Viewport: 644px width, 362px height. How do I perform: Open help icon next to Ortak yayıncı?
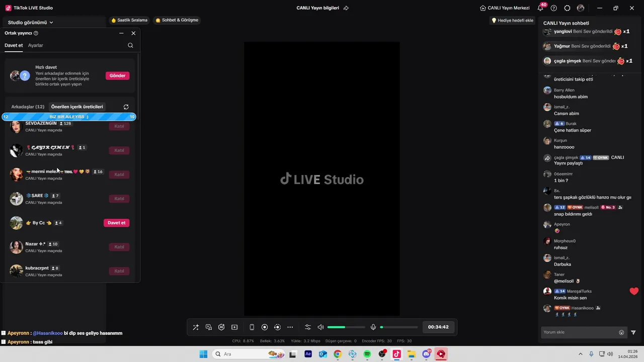36,33
